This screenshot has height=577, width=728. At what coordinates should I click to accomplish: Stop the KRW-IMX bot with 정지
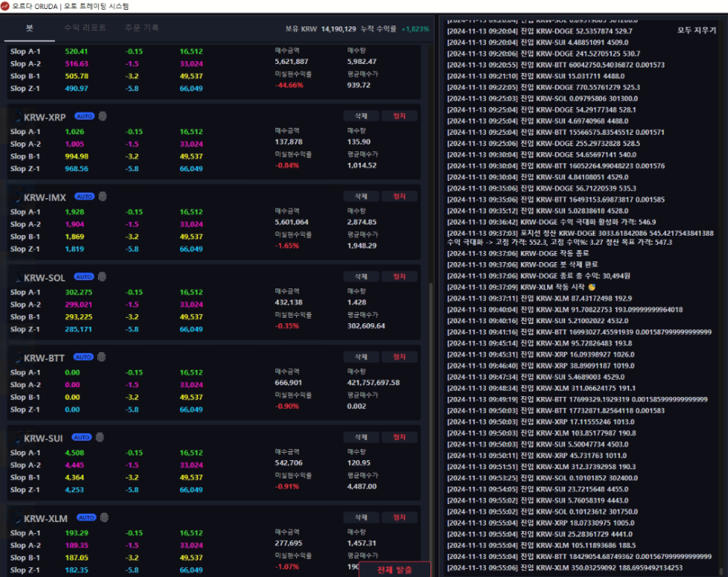pos(399,197)
